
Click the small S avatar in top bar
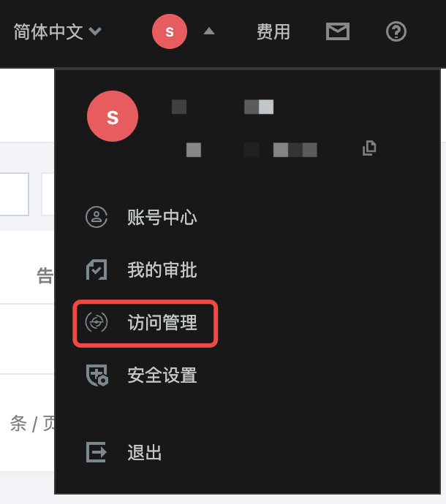(x=170, y=31)
